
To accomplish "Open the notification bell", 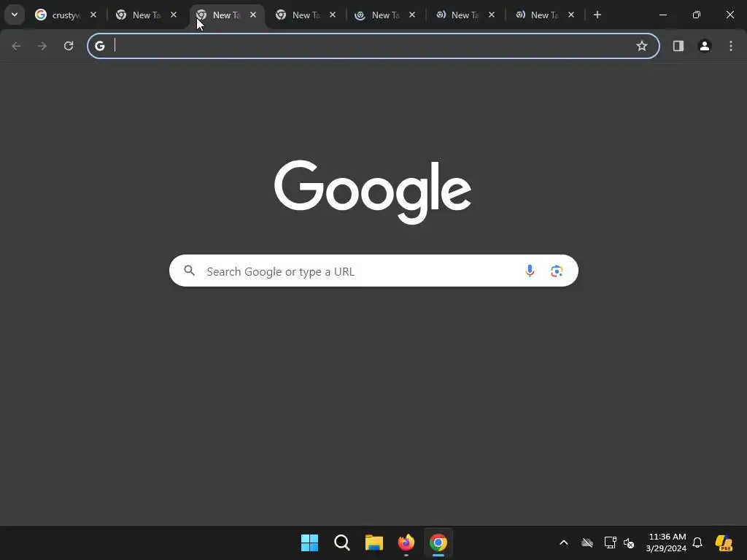I will 697,542.
